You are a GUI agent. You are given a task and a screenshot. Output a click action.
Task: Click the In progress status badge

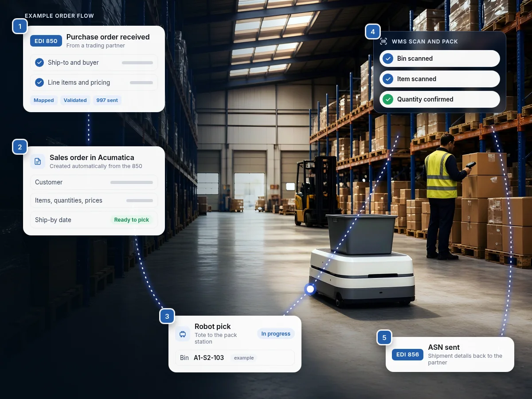276,334
